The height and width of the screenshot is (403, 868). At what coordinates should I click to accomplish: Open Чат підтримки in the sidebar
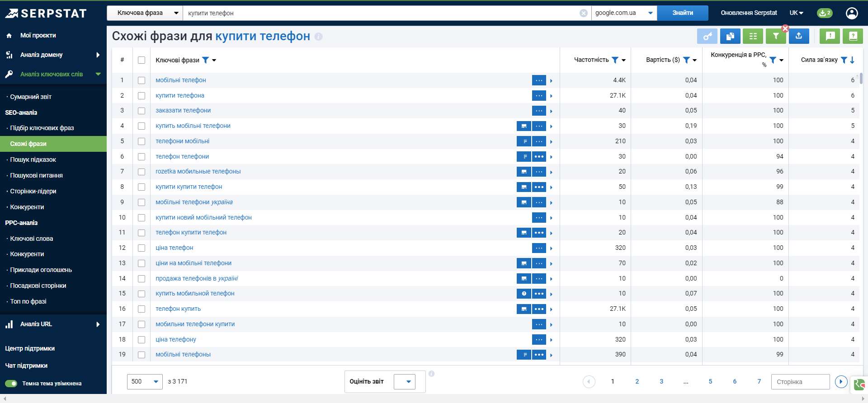tap(26, 366)
